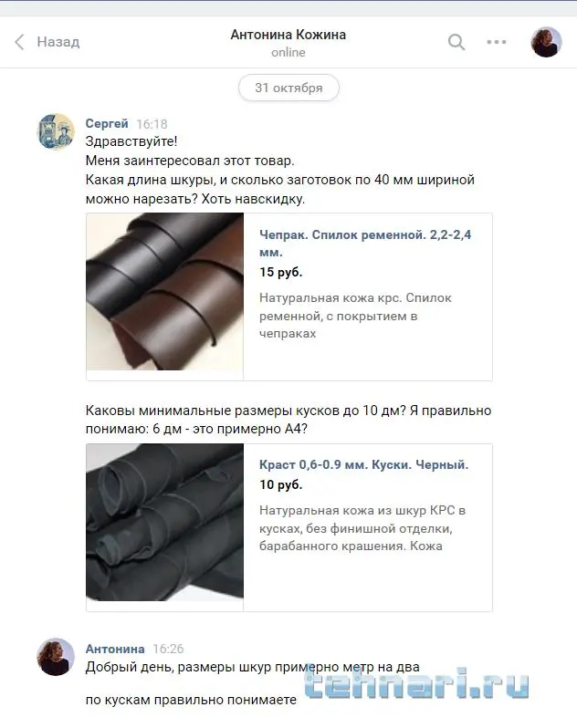The image size is (577, 728).
Task: Click the 16:18 message timestamp
Action: click(x=152, y=124)
